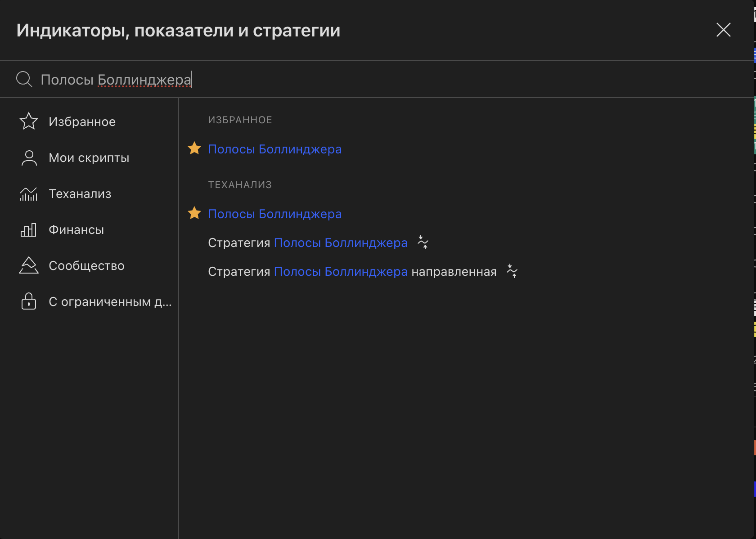Click the bar chart icon for Финансы
The width and height of the screenshot is (756, 539).
point(29,230)
